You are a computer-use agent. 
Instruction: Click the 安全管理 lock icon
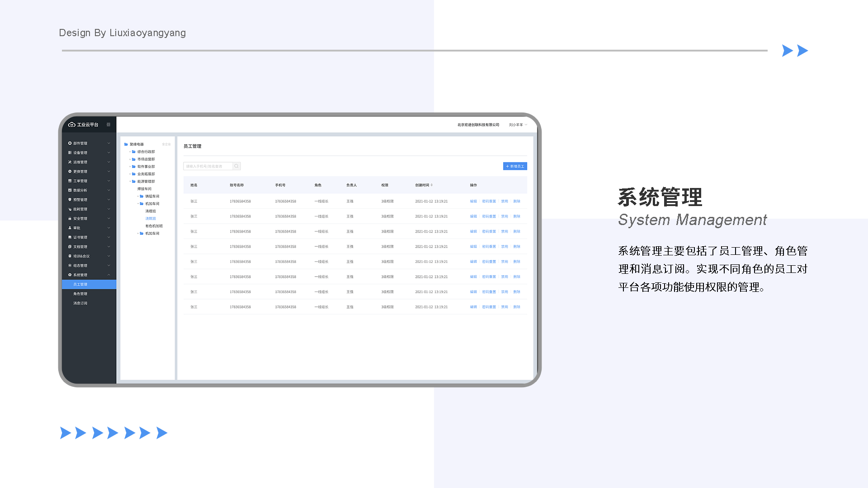70,219
